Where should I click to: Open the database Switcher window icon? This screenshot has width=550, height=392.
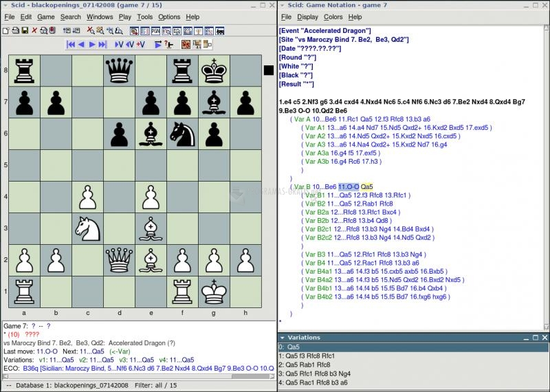pyautogui.click(x=134, y=31)
